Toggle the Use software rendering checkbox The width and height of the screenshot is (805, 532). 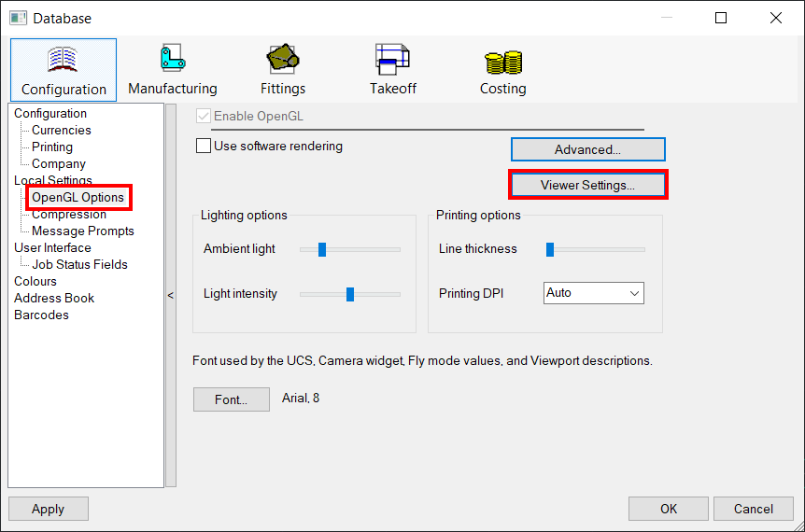tap(204, 146)
